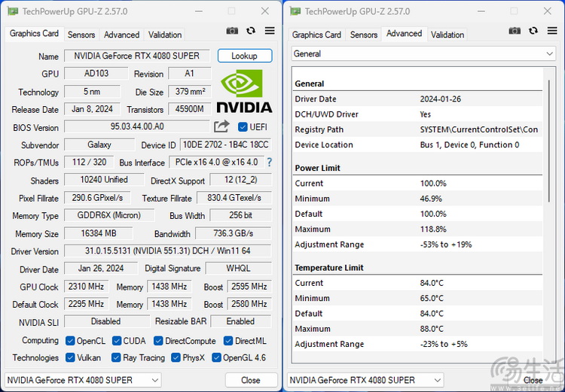Click the NVIDIA SLI Disabled field
The image size is (565, 392).
click(x=107, y=321)
